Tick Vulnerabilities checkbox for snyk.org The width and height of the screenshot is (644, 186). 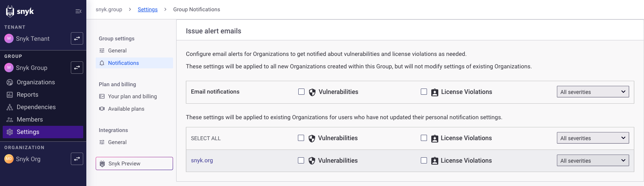click(301, 160)
